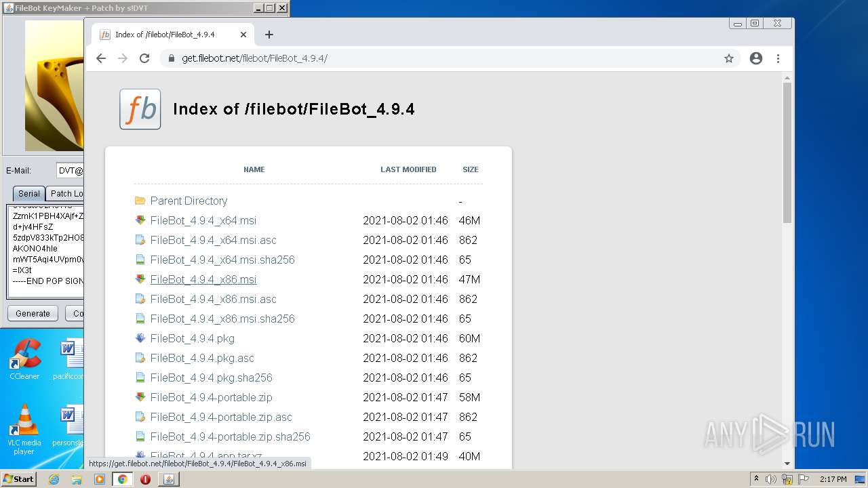Click the icon beside FileBot_4.9.4_x64.msi.sha256

[140, 260]
